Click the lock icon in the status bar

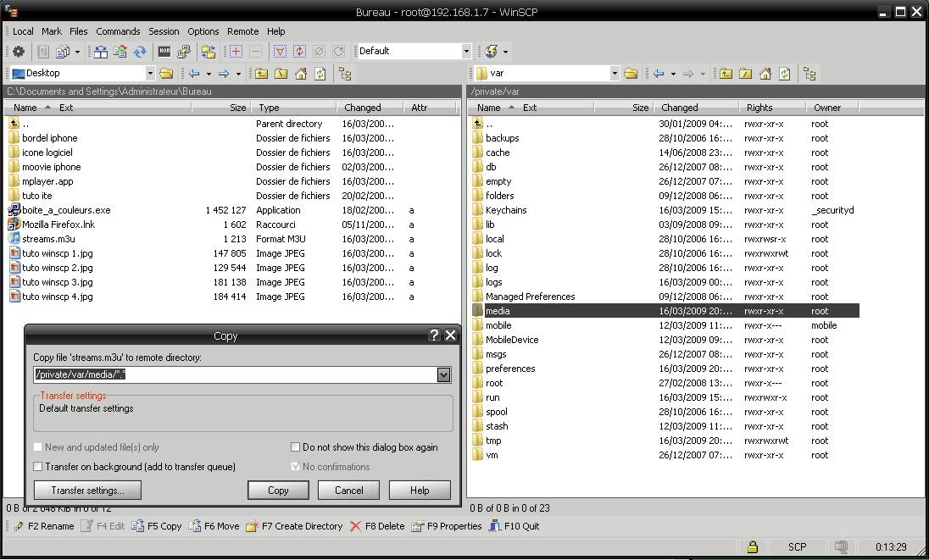pos(753,547)
